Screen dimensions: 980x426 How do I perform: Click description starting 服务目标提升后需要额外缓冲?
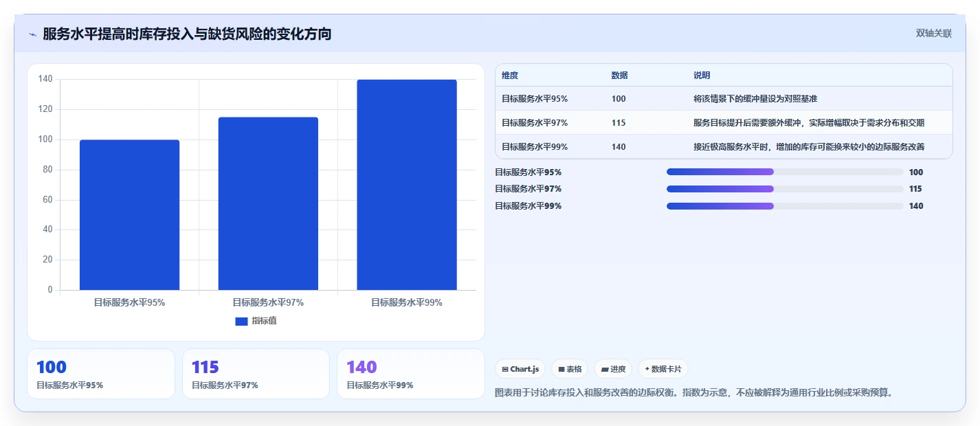click(809, 123)
